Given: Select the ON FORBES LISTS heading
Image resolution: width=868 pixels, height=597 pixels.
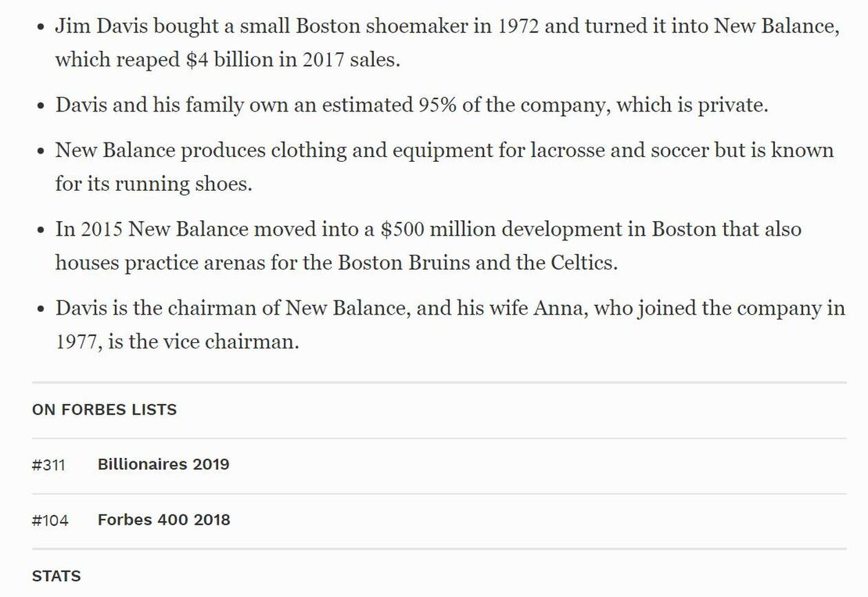Looking at the screenshot, I should [104, 410].
